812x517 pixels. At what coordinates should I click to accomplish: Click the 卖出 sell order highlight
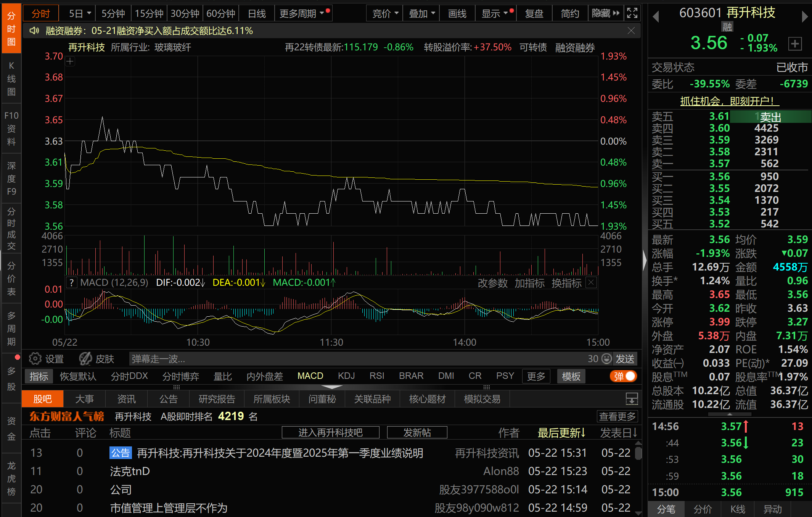point(770,117)
